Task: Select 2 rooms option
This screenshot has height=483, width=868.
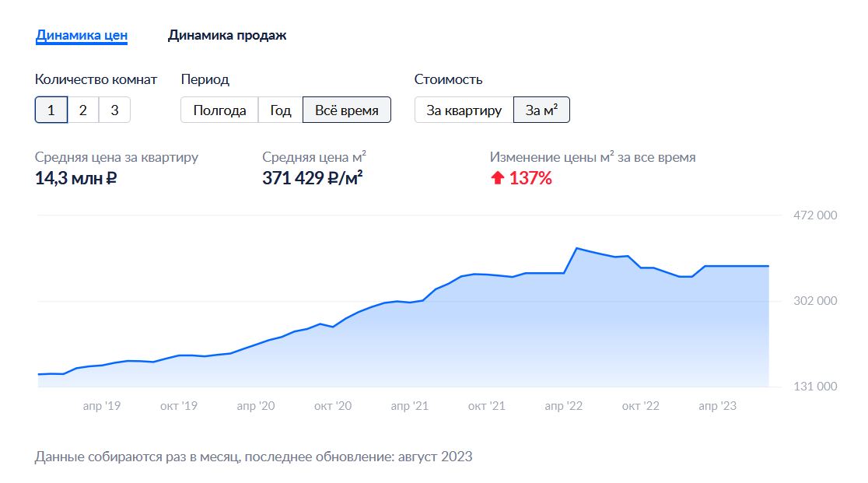Action: coord(83,110)
